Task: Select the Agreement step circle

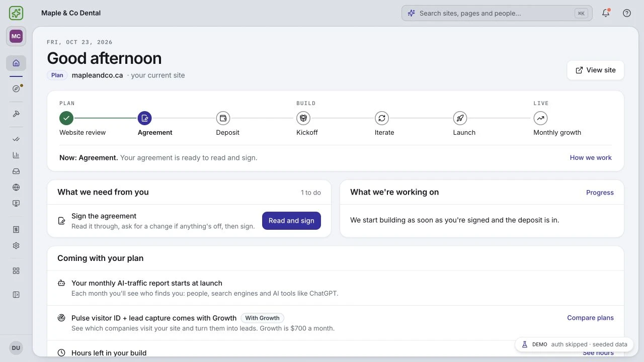Action: 144,118
